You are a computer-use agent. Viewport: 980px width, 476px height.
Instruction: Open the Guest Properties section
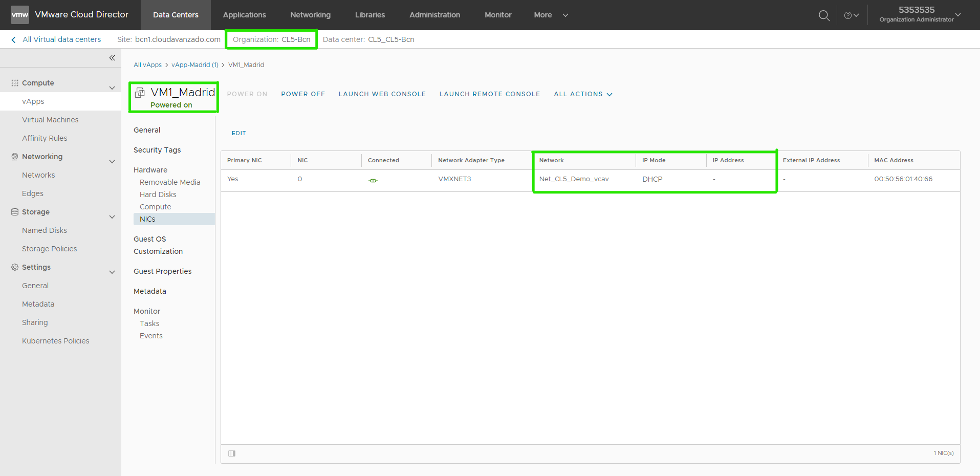(x=162, y=271)
